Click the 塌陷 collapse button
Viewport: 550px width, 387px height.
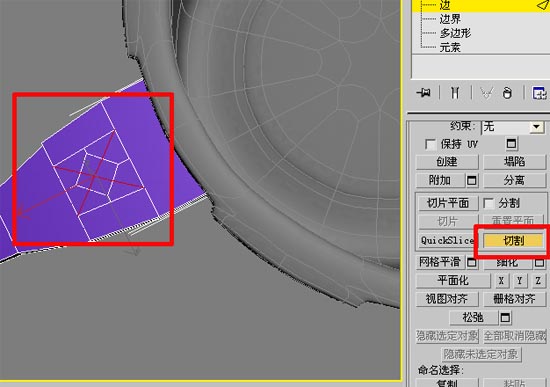tap(515, 162)
